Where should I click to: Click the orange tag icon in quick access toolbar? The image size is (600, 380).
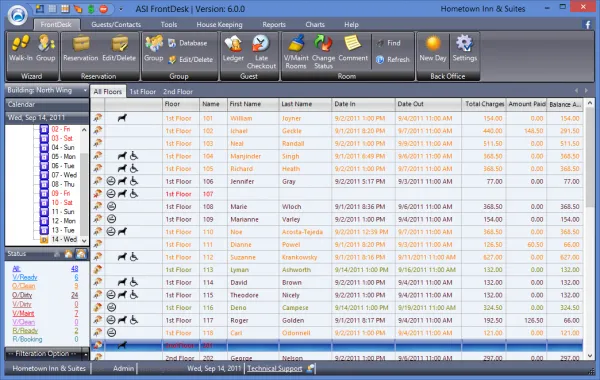click(x=78, y=9)
